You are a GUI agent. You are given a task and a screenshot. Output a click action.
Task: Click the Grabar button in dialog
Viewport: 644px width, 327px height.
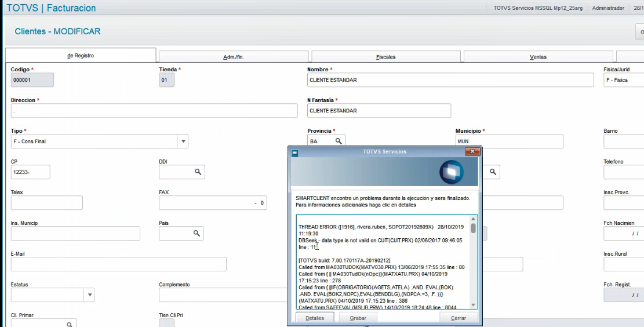tap(358, 318)
